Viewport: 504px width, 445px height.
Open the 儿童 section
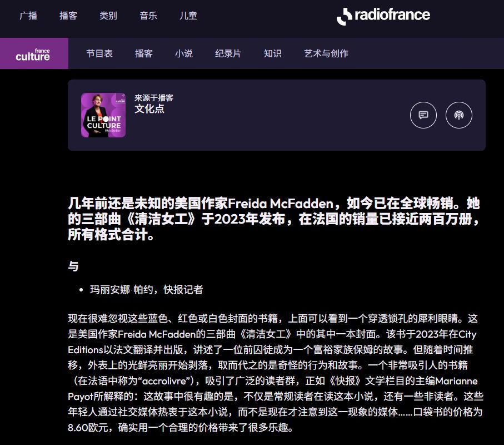(188, 16)
